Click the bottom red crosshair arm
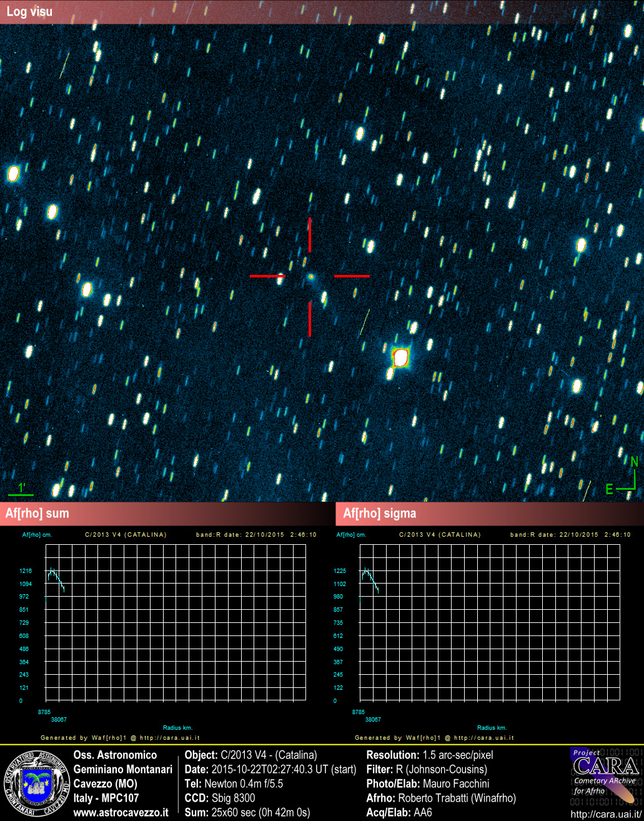Image resolution: width=644 pixels, height=821 pixels. click(310, 319)
